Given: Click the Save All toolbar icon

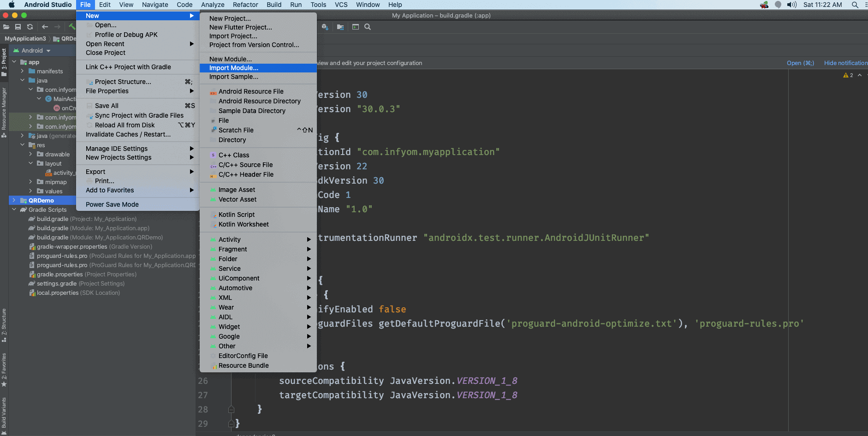Looking at the screenshot, I should coord(18,26).
